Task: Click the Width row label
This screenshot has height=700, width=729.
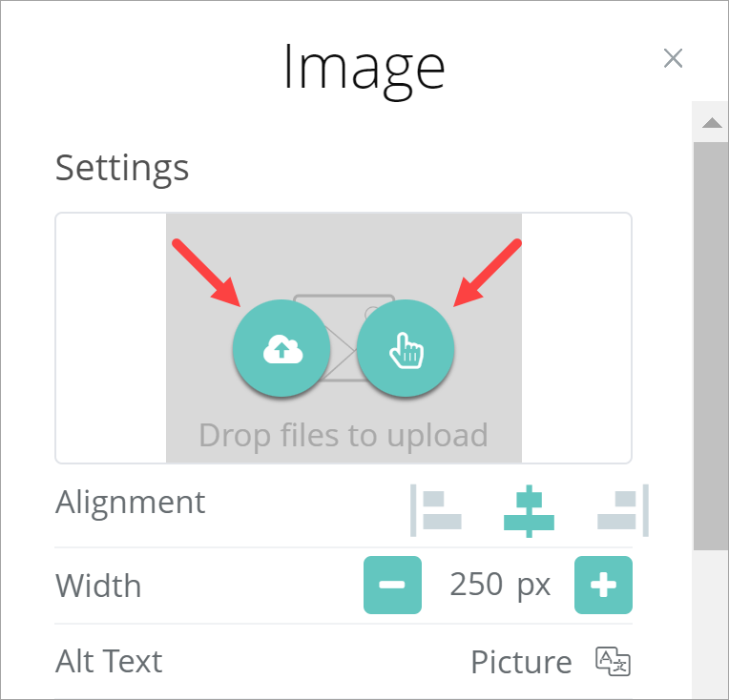Action: (98, 585)
